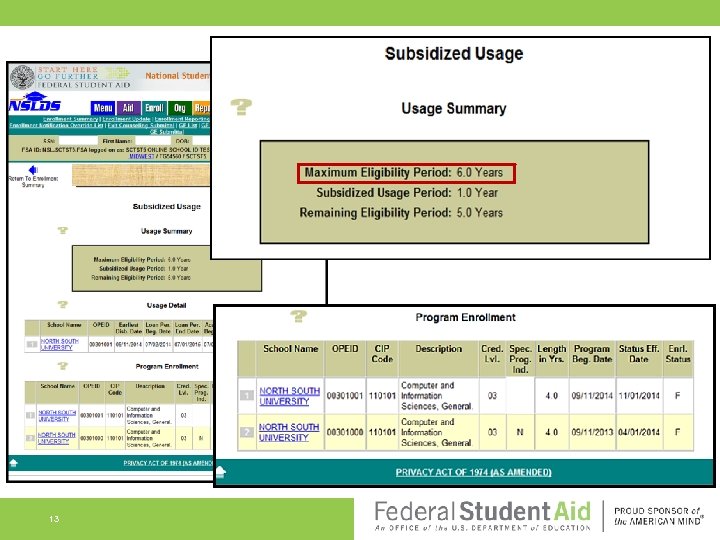720x540 pixels.
Task: Click into the SSN field
Action: click(78, 141)
